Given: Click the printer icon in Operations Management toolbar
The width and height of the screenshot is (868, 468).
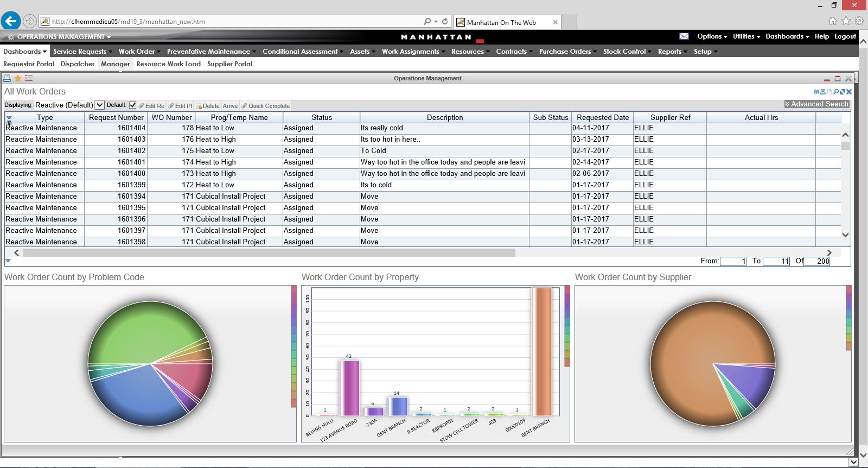Looking at the screenshot, I should 7,78.
